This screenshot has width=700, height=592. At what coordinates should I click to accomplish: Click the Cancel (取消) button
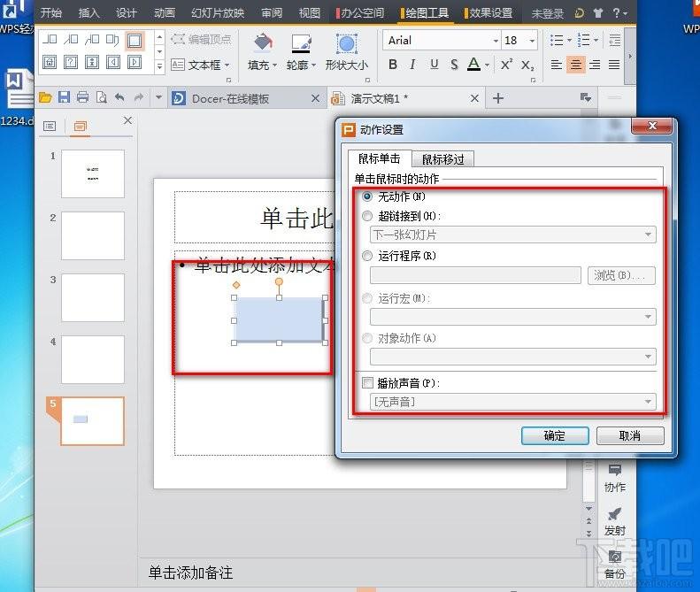point(630,435)
